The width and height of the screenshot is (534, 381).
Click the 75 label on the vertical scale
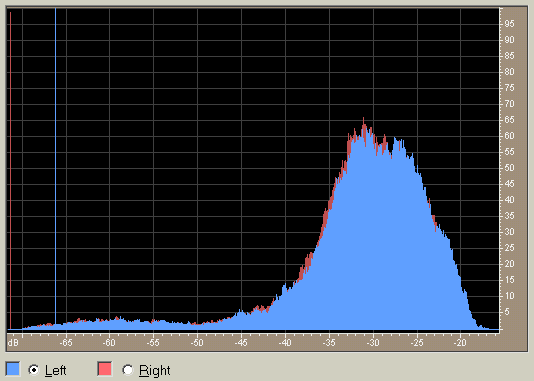(509, 88)
